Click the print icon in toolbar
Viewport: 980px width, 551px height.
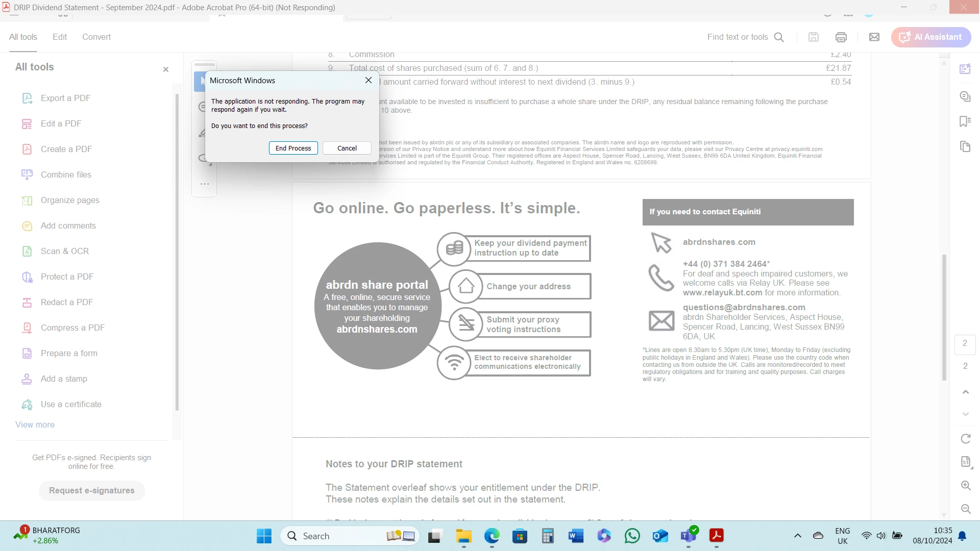pos(841,37)
